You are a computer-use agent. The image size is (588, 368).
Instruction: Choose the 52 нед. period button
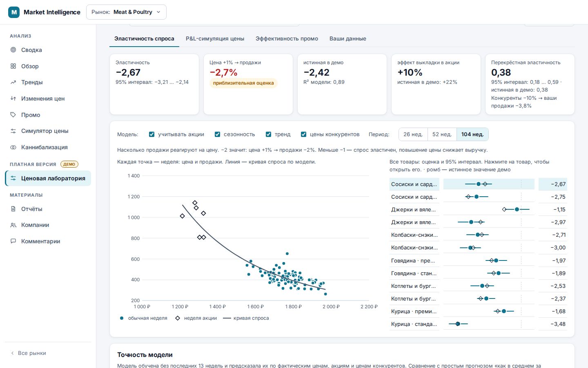pos(442,134)
